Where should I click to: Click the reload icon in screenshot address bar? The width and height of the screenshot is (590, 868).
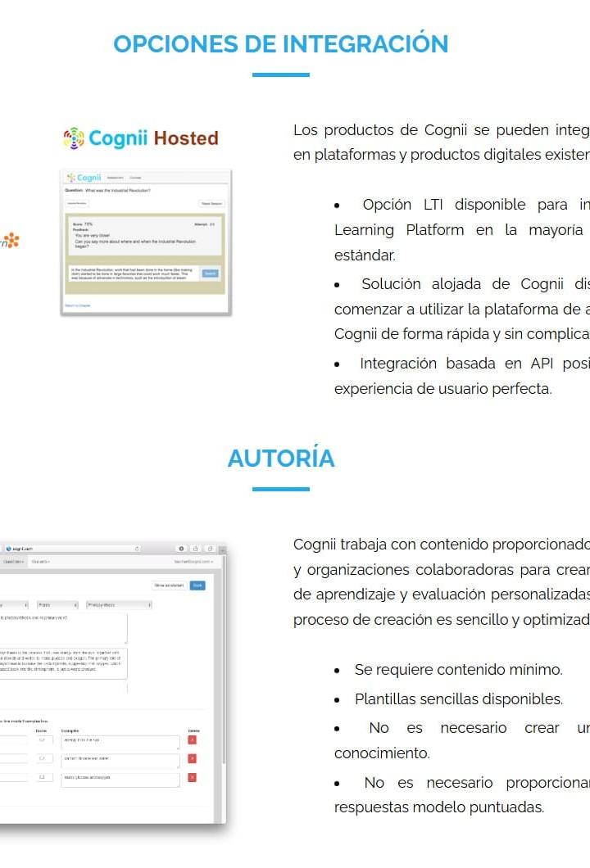pos(137,549)
